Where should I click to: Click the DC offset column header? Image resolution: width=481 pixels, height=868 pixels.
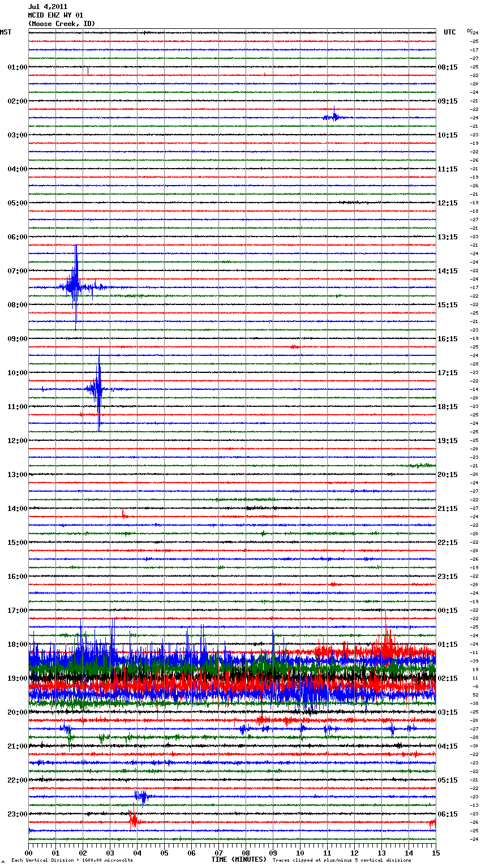470,30
